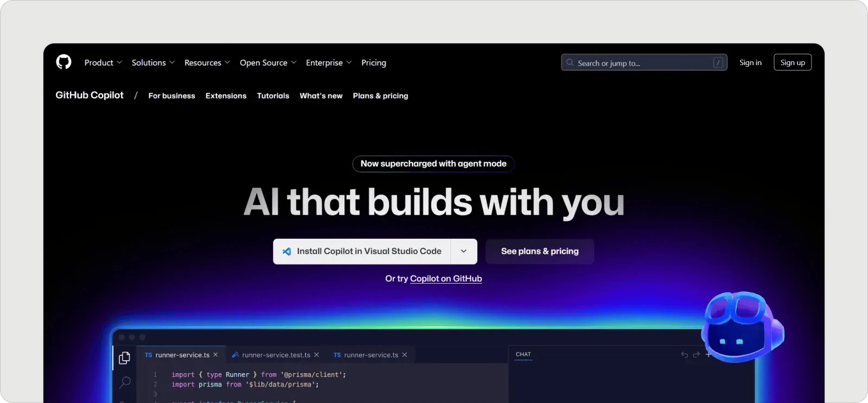868x403 pixels.
Task: Select the first runner-service.ts tab
Action: point(182,355)
